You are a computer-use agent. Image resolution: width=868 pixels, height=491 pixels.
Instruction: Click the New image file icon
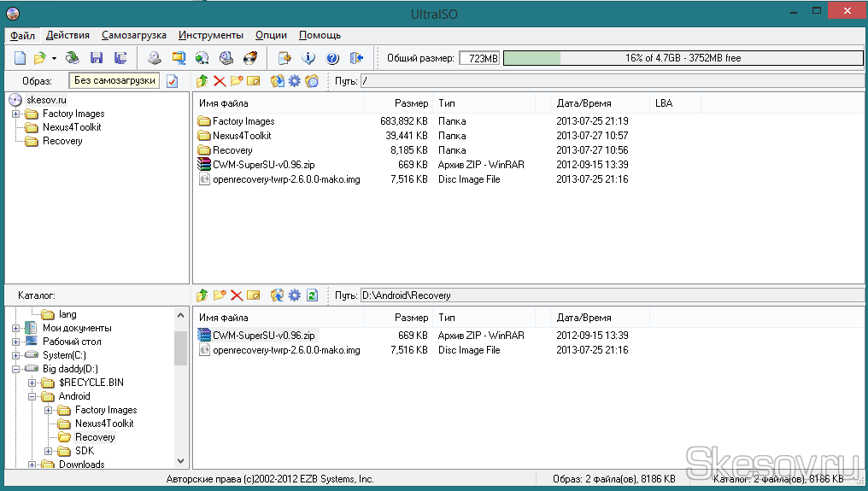click(x=20, y=58)
